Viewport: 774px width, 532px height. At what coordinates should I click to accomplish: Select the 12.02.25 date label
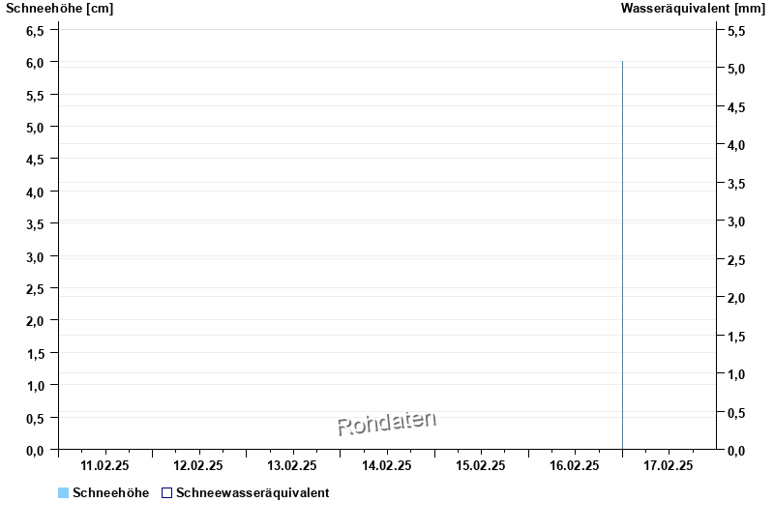(x=199, y=465)
